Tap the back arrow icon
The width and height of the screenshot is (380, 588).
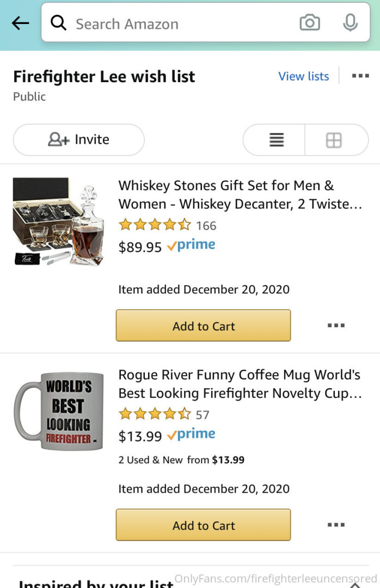click(20, 23)
